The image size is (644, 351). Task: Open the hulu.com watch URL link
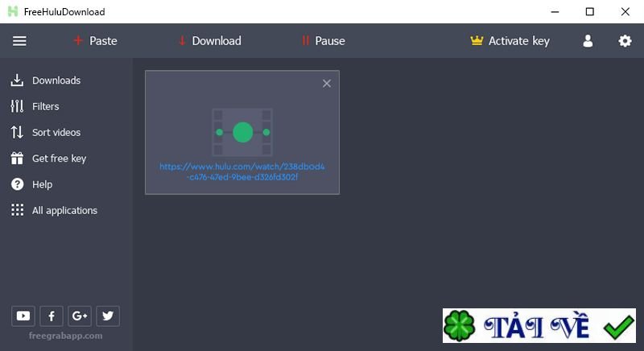(242, 171)
